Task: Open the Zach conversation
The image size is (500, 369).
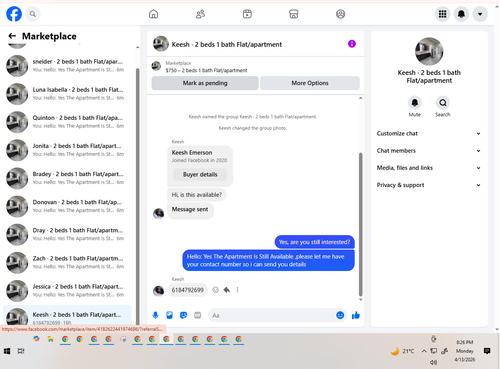Action: click(x=68, y=262)
